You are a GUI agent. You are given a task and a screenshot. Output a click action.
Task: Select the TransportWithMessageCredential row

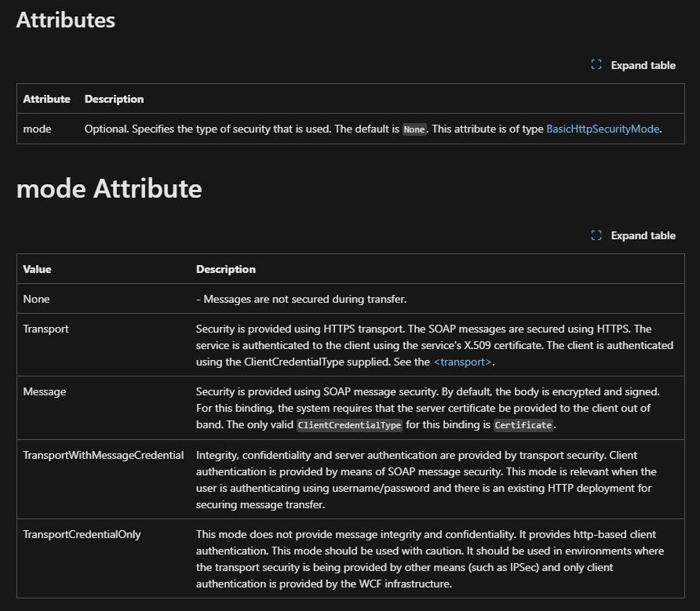(101, 455)
